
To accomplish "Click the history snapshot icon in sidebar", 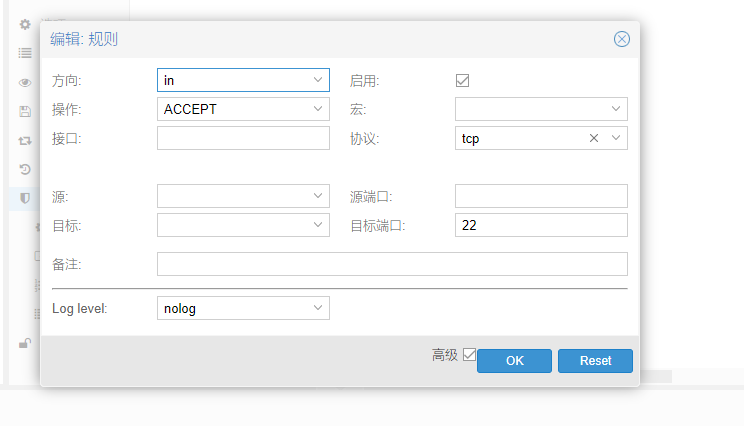I will 25,170.
